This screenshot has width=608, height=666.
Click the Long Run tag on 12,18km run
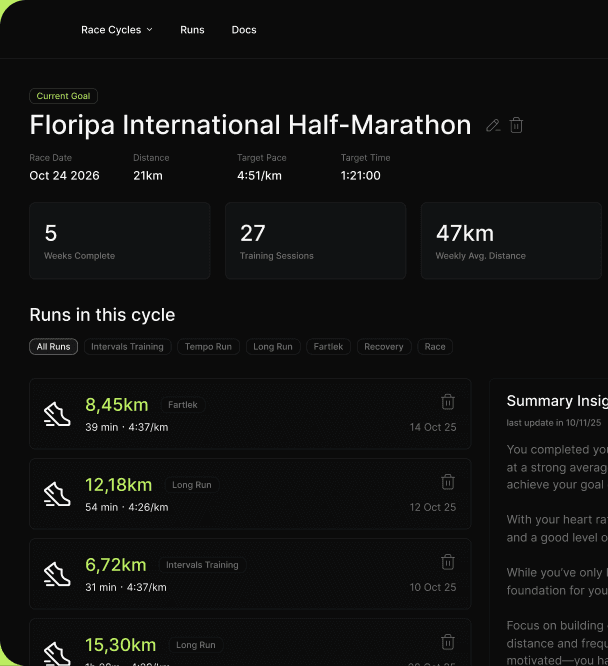pos(192,485)
